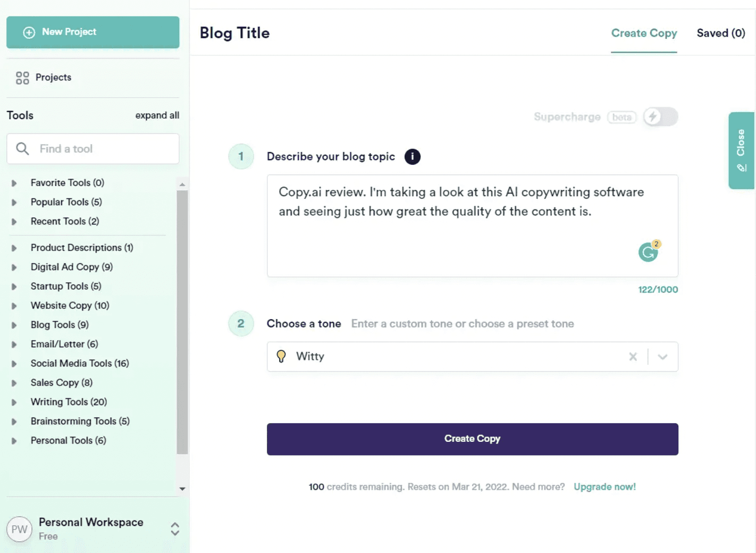Open the Grammarly icon in textarea
The image size is (756, 553).
(649, 252)
